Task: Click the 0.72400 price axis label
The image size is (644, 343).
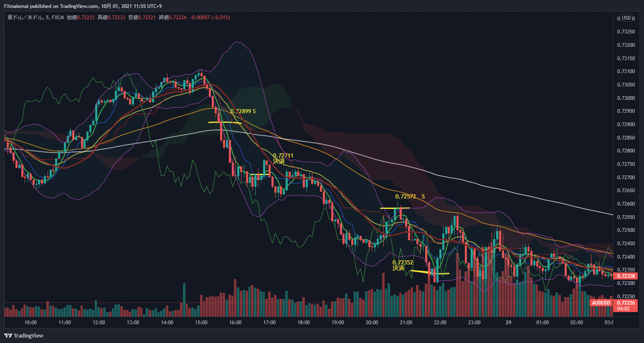Action: tap(626, 257)
